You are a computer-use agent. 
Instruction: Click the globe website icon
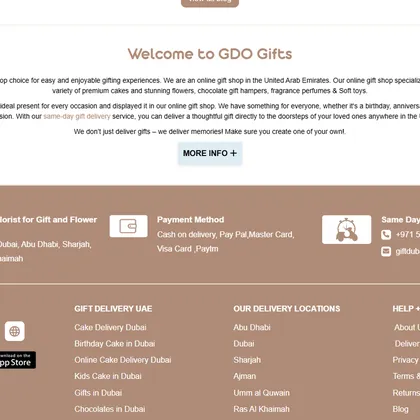[15, 331]
